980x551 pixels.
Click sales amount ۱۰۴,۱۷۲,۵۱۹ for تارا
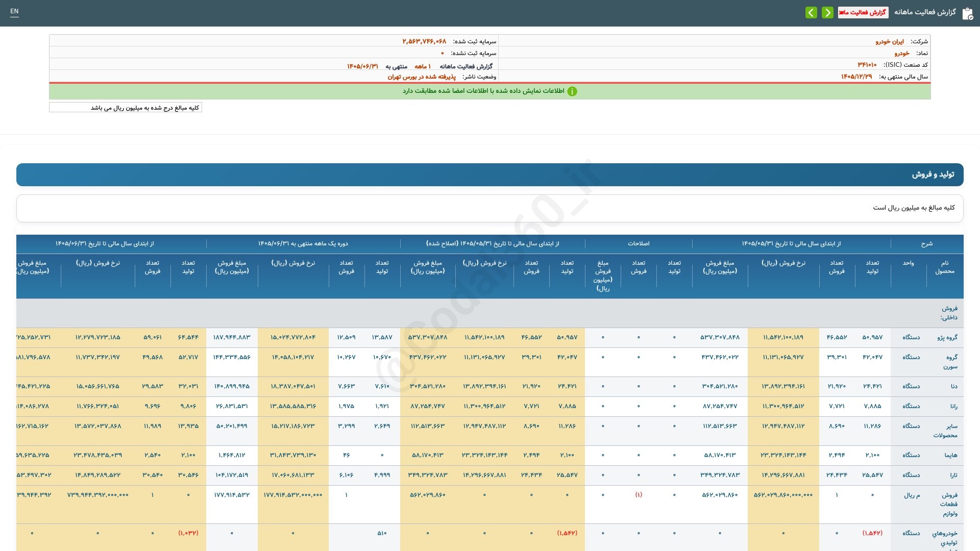point(232,475)
